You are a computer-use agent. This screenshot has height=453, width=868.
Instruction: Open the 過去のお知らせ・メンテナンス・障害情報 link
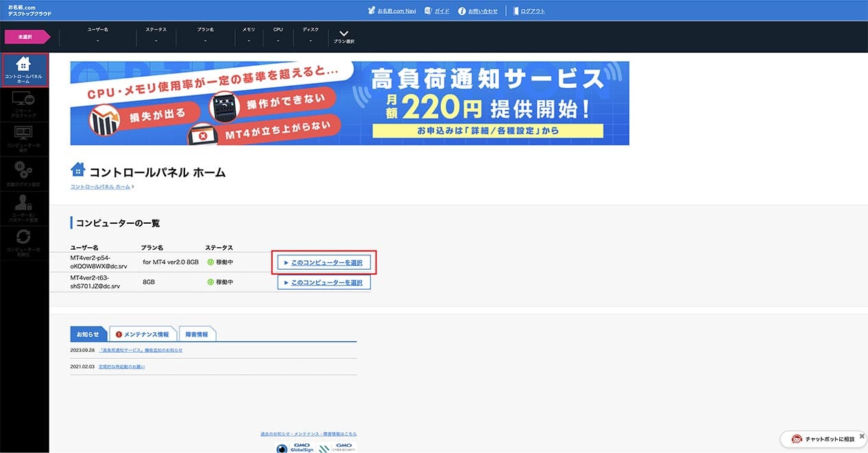pyautogui.click(x=309, y=434)
